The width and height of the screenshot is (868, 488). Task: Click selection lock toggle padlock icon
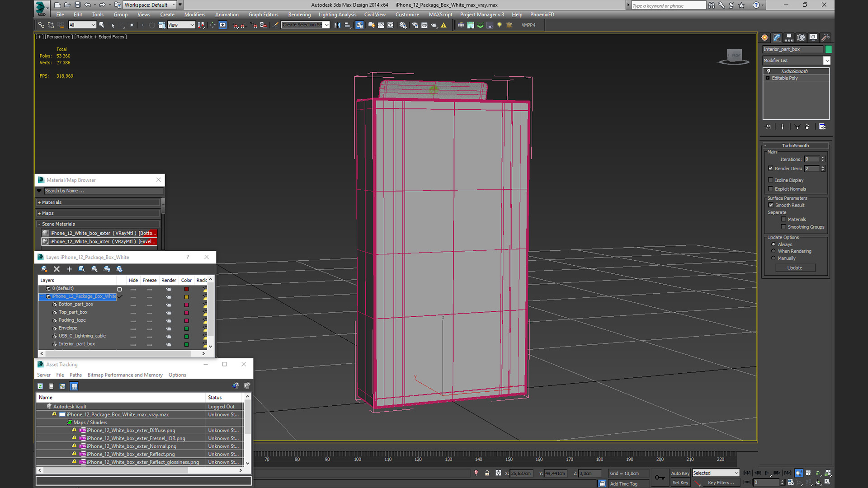point(487,473)
